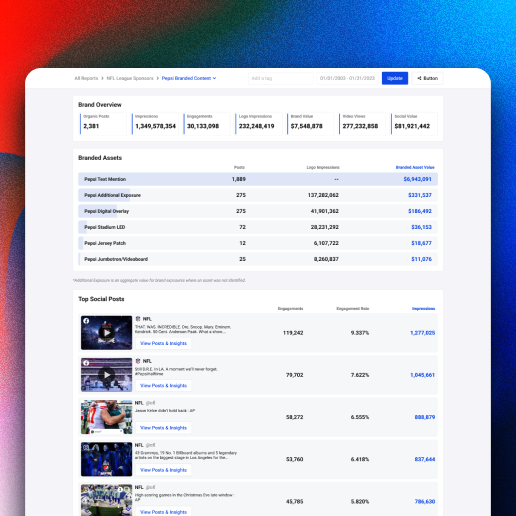Sort top posts by Impressions header
This screenshot has width=516, height=516.
[x=423, y=309]
